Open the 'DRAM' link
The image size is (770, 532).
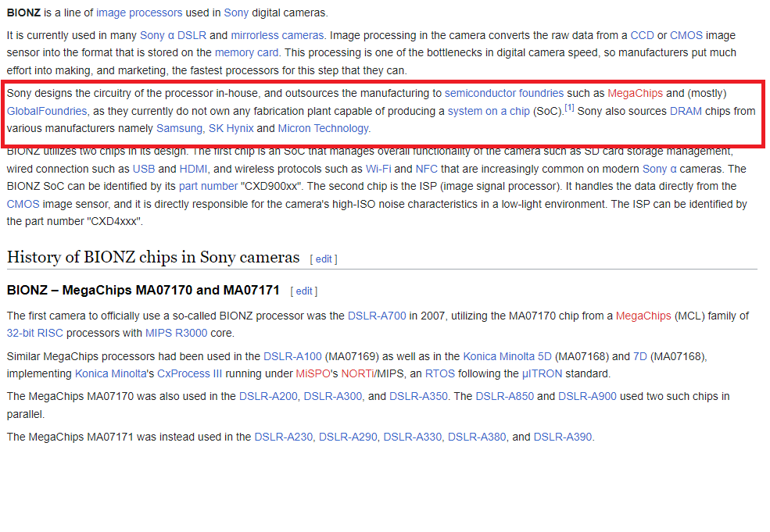click(x=685, y=111)
